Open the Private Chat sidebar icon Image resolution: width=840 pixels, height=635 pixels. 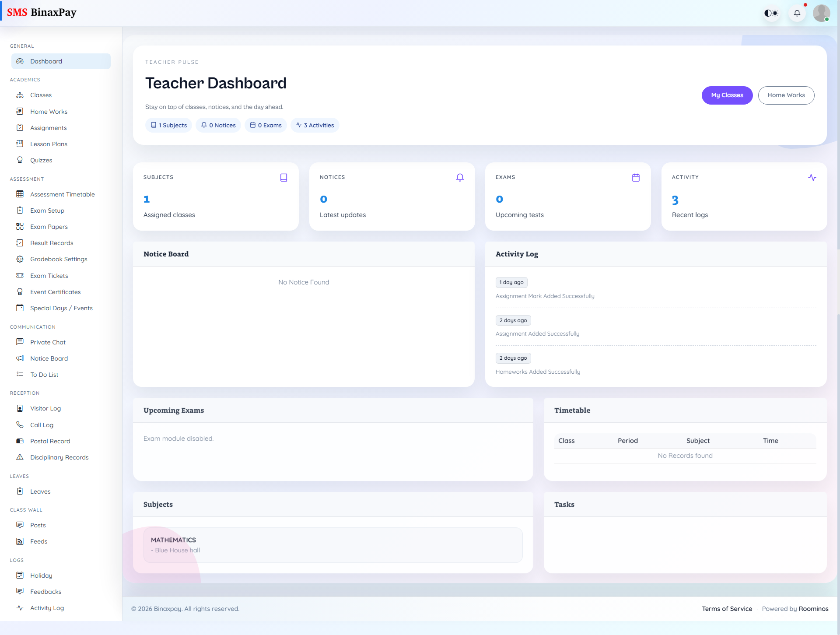coord(20,342)
